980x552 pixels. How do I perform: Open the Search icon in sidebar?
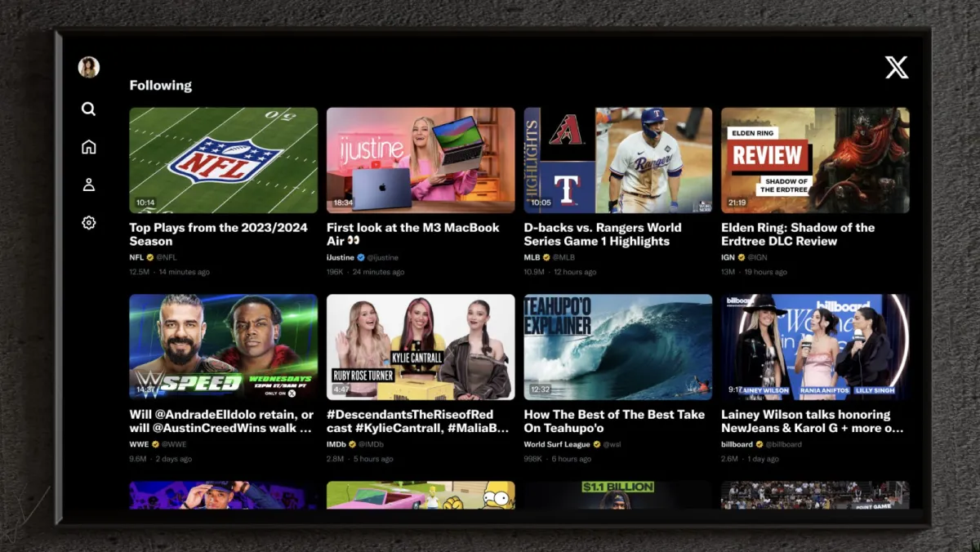88,109
